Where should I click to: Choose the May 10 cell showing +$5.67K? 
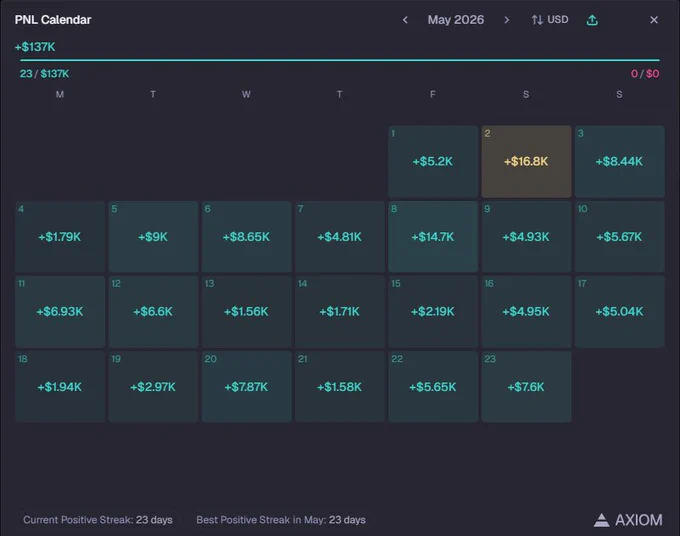coord(619,237)
